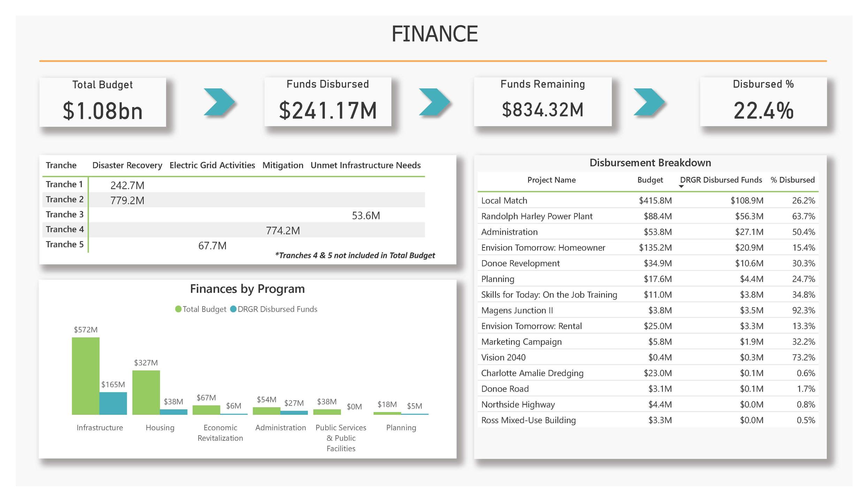Click the teal DRGR Disbursed Funds legend dot
Image resolution: width=868 pixels, height=502 pixels.
(x=234, y=309)
